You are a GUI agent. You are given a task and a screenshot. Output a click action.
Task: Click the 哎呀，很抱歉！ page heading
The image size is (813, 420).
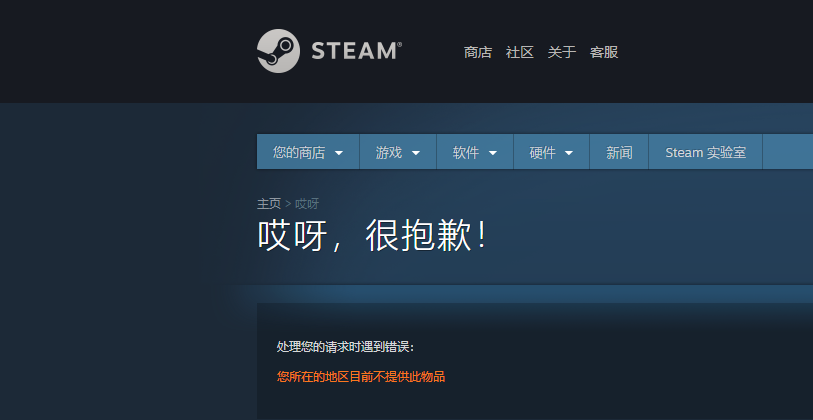coord(374,236)
